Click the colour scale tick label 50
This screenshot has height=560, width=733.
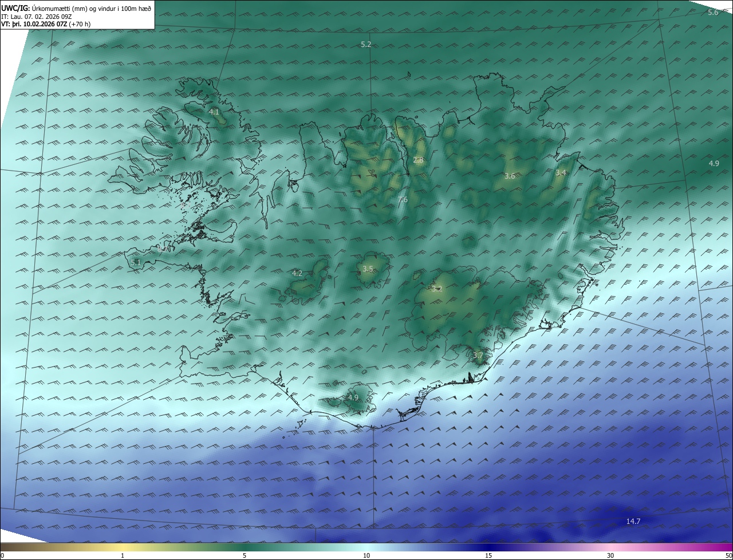[x=728, y=555]
